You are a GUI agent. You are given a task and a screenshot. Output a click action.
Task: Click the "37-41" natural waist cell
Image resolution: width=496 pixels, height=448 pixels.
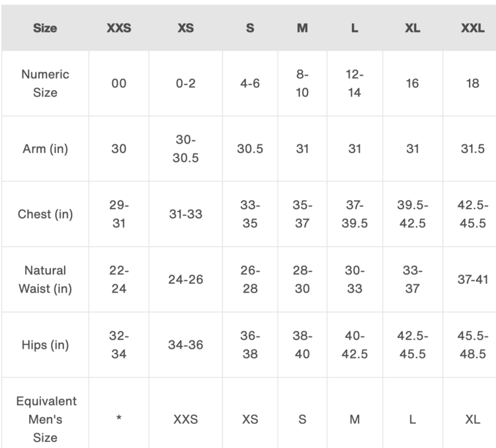473,279
